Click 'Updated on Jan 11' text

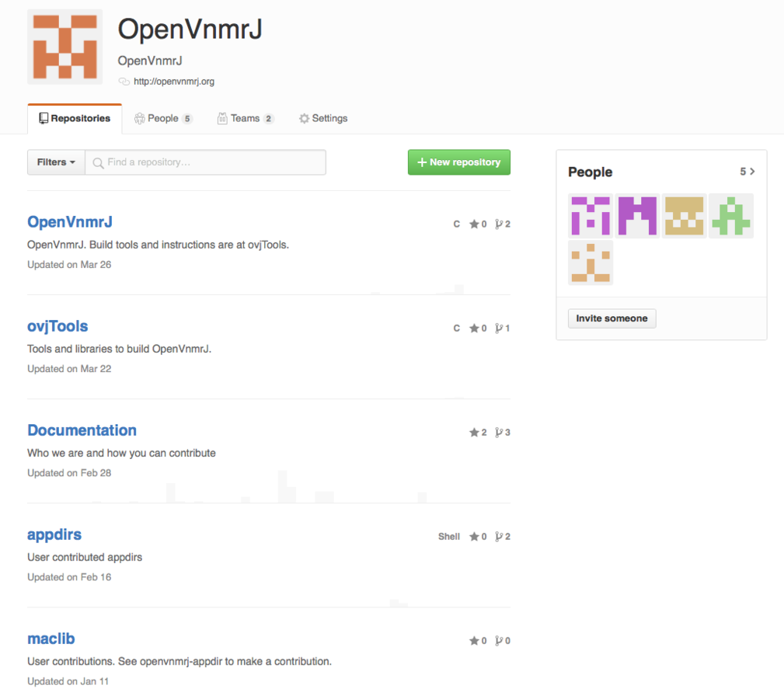click(68, 681)
